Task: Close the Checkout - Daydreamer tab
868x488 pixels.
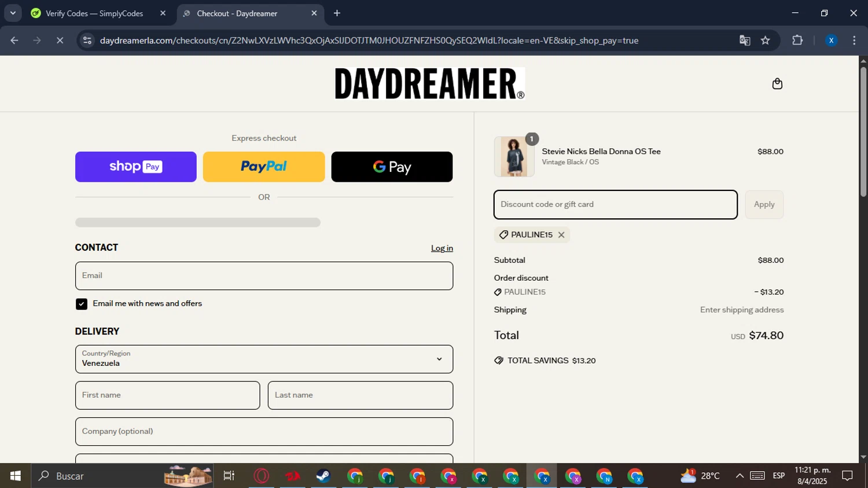Action: (314, 13)
